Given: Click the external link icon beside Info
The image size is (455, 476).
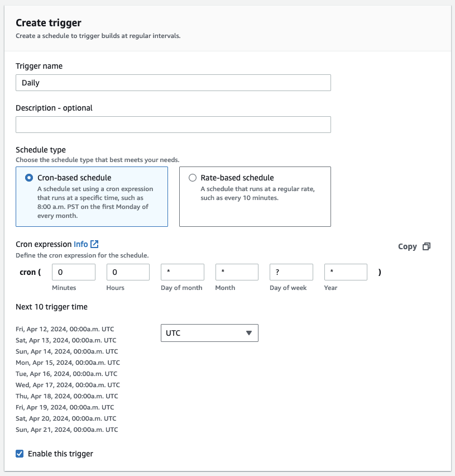Looking at the screenshot, I should [x=94, y=244].
